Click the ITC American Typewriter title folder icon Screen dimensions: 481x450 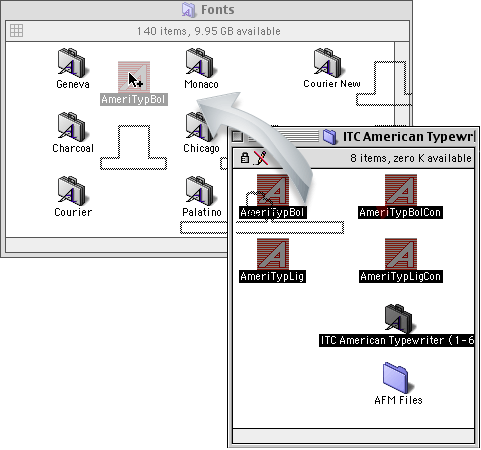(330, 137)
